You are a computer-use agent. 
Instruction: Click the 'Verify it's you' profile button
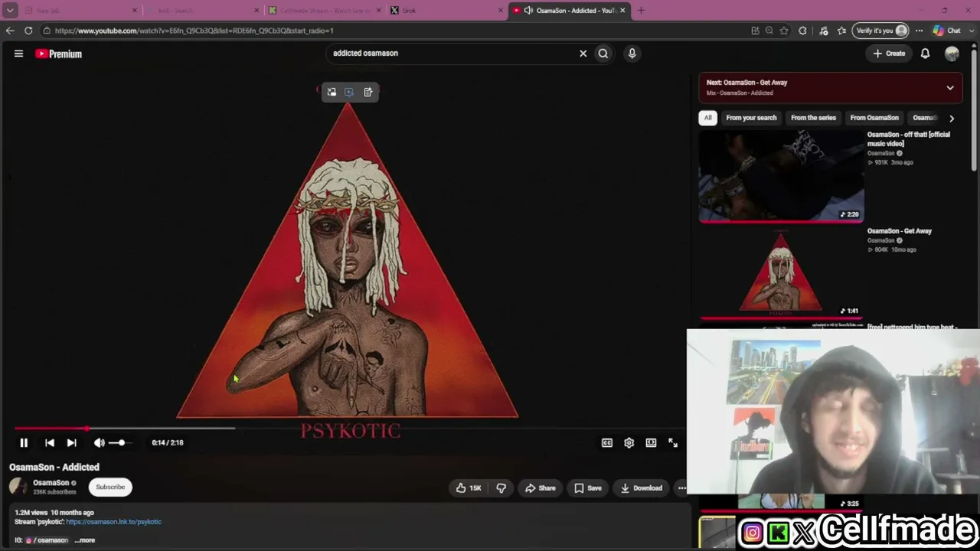pyautogui.click(x=880, y=31)
